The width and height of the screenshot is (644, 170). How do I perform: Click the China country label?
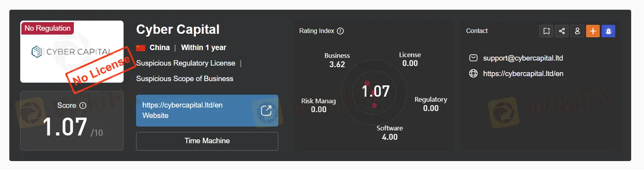160,48
